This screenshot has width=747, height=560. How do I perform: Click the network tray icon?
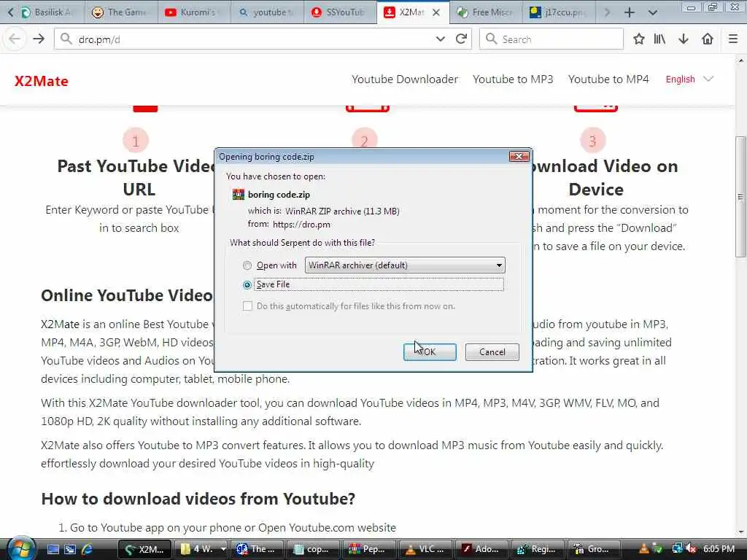point(677,549)
